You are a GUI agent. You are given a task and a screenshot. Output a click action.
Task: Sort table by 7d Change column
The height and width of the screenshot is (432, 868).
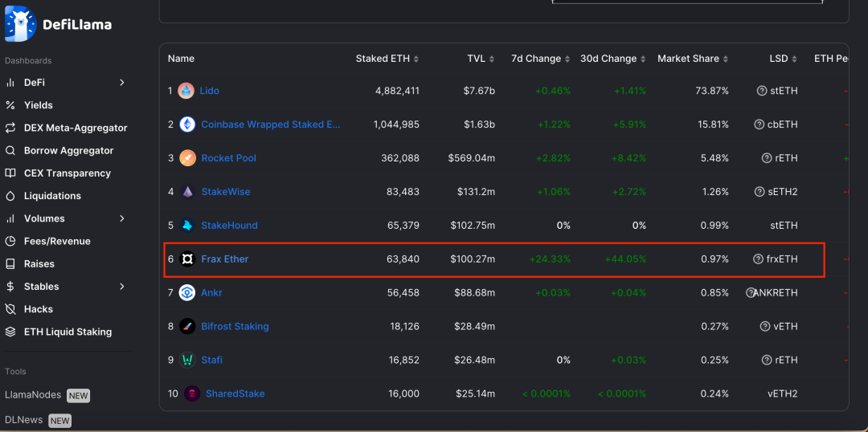point(541,59)
